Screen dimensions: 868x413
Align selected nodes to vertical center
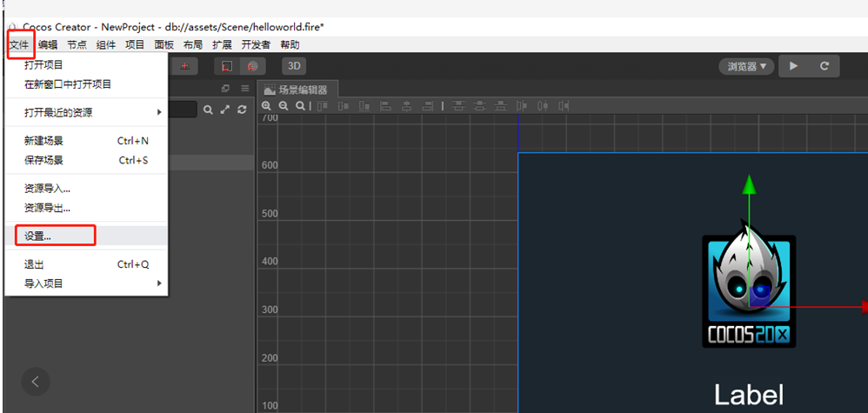[x=344, y=106]
